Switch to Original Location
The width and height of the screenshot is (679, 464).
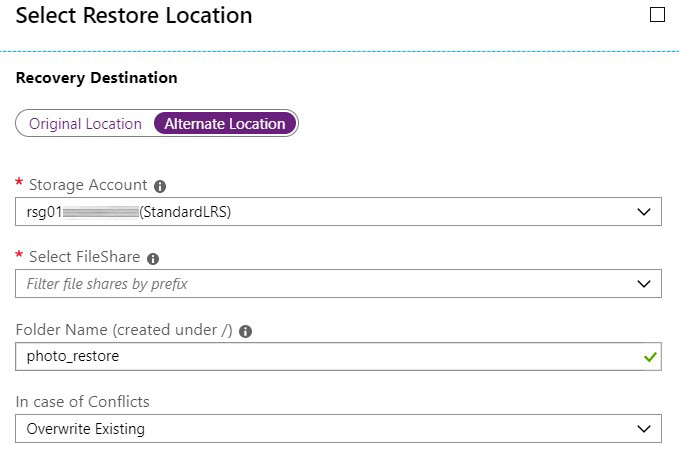pyautogui.click(x=85, y=124)
